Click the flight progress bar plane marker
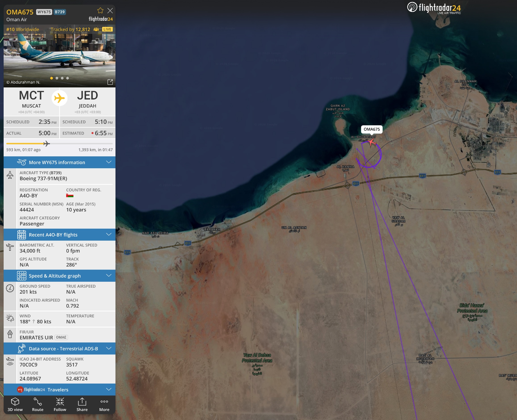 tap(47, 143)
